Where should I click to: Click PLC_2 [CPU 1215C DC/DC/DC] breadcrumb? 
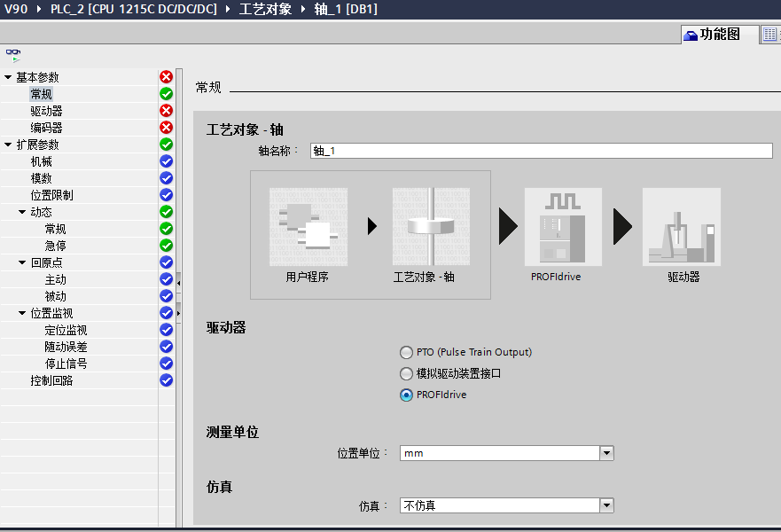[x=134, y=9]
